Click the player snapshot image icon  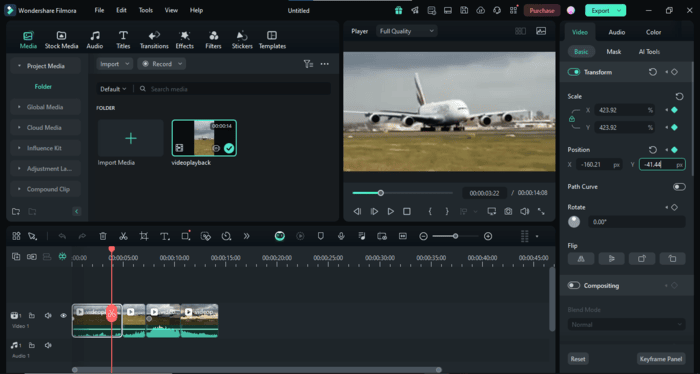[541, 31]
